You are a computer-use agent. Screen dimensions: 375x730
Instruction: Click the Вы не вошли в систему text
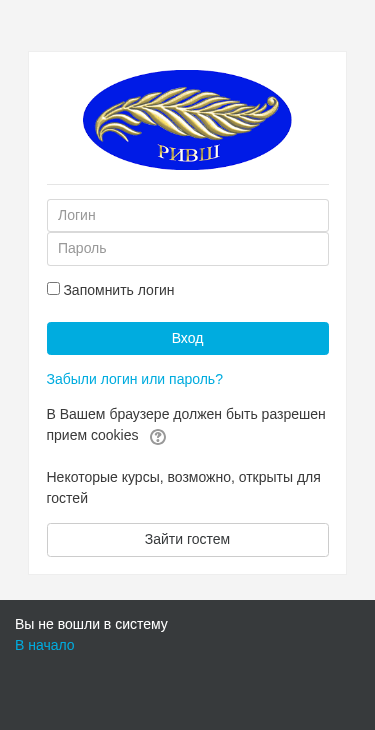pyautogui.click(x=91, y=624)
